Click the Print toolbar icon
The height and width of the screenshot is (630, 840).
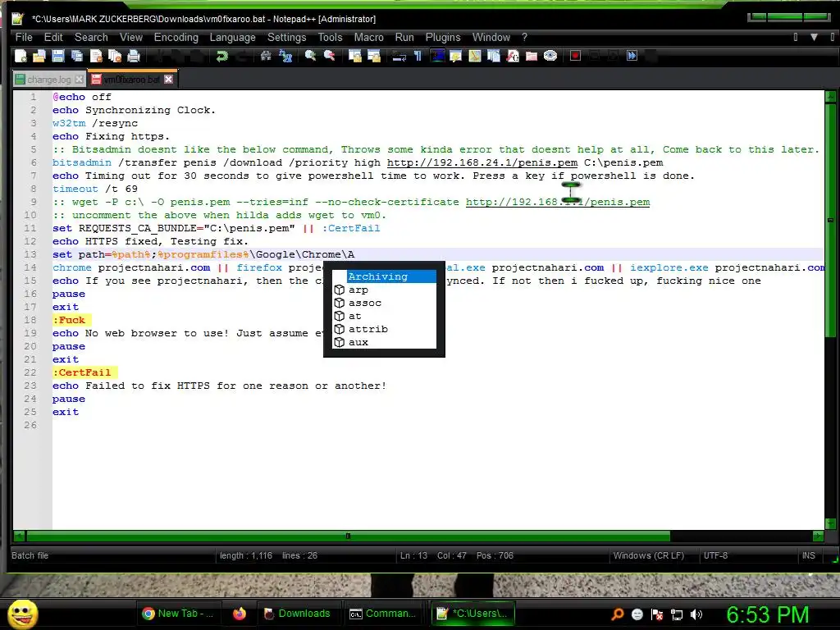pyautogui.click(x=134, y=56)
